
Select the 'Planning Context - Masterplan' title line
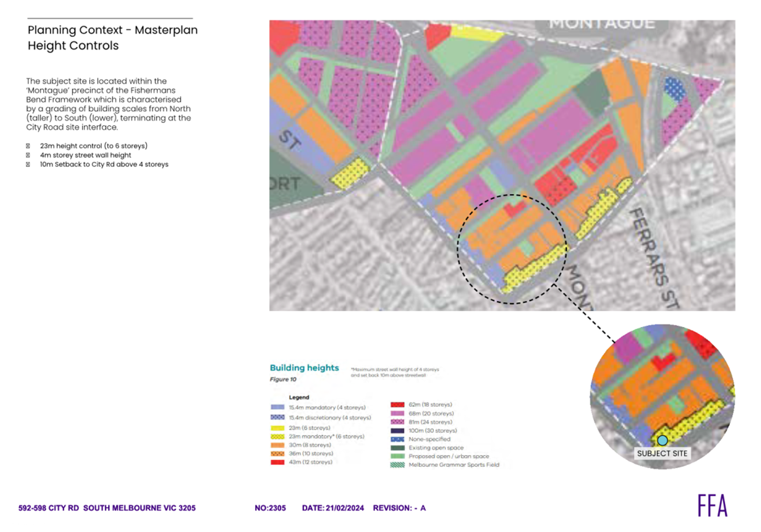tap(113, 30)
